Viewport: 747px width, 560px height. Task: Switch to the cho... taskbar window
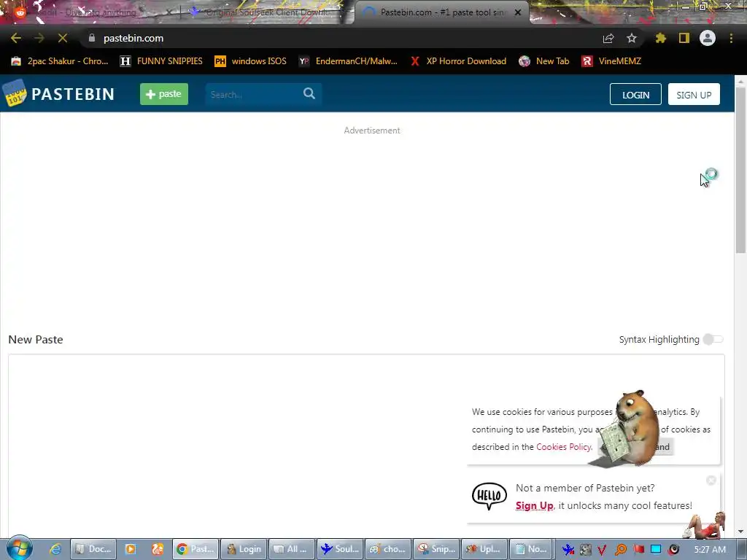pyautogui.click(x=388, y=549)
